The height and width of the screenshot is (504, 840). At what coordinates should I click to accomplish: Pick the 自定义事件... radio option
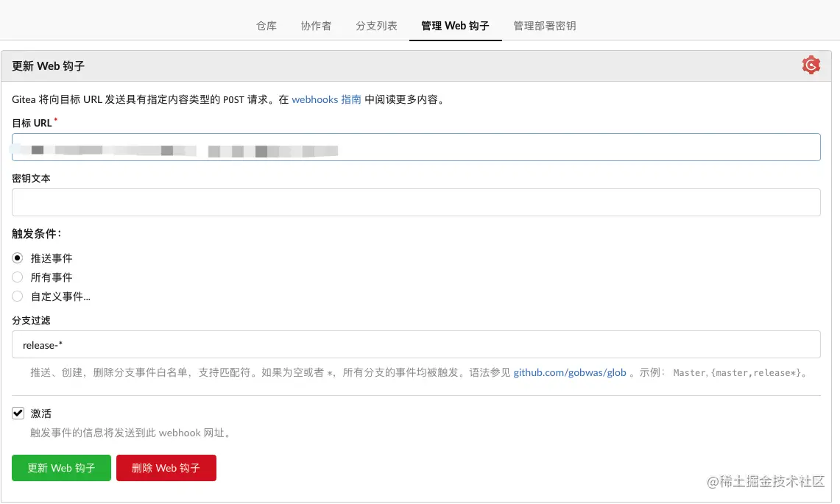pos(18,297)
